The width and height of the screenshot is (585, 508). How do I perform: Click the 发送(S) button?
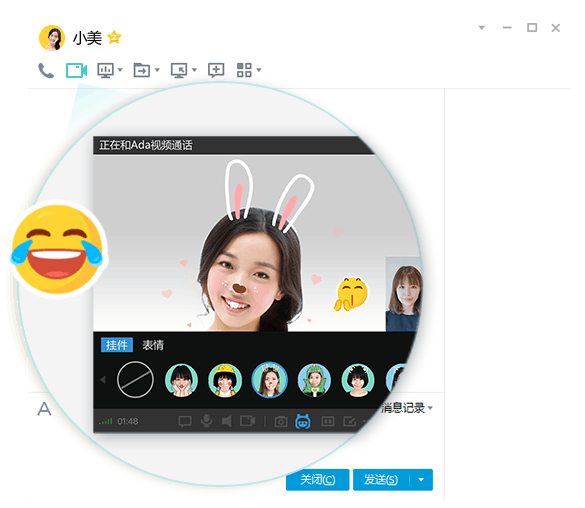coord(381,480)
